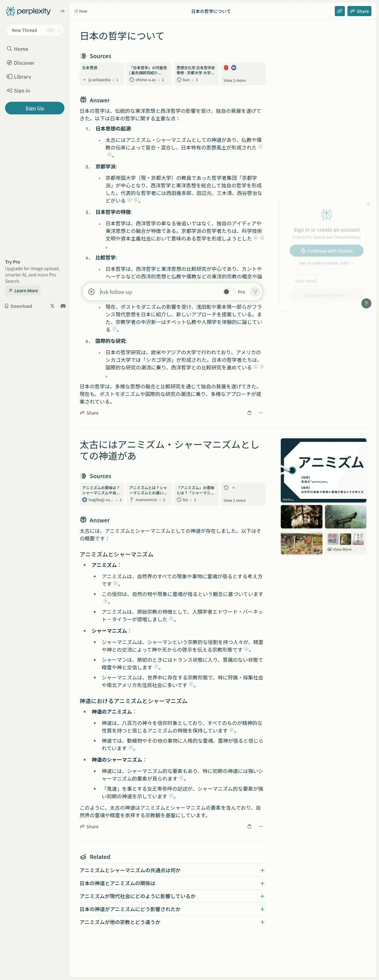Image resolution: width=379 pixels, height=980 pixels.
Task: Open the mainomichi アニミズムとは source card
Action: point(149,494)
